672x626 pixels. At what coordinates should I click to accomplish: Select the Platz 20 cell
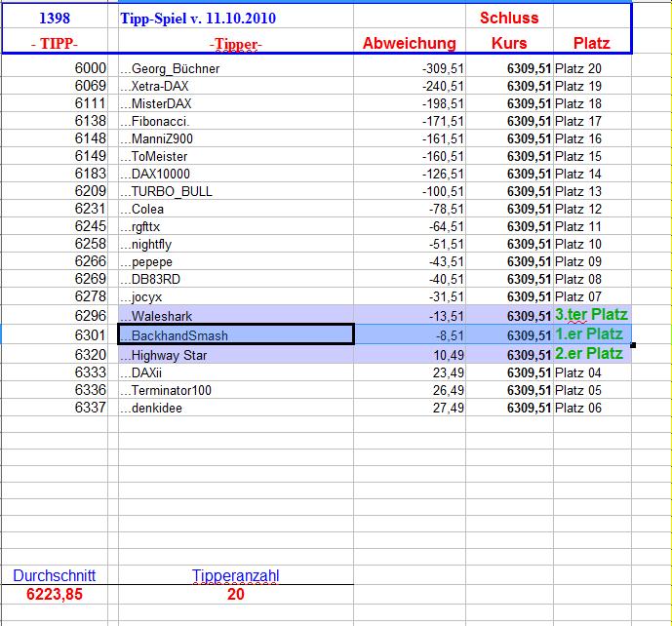592,68
